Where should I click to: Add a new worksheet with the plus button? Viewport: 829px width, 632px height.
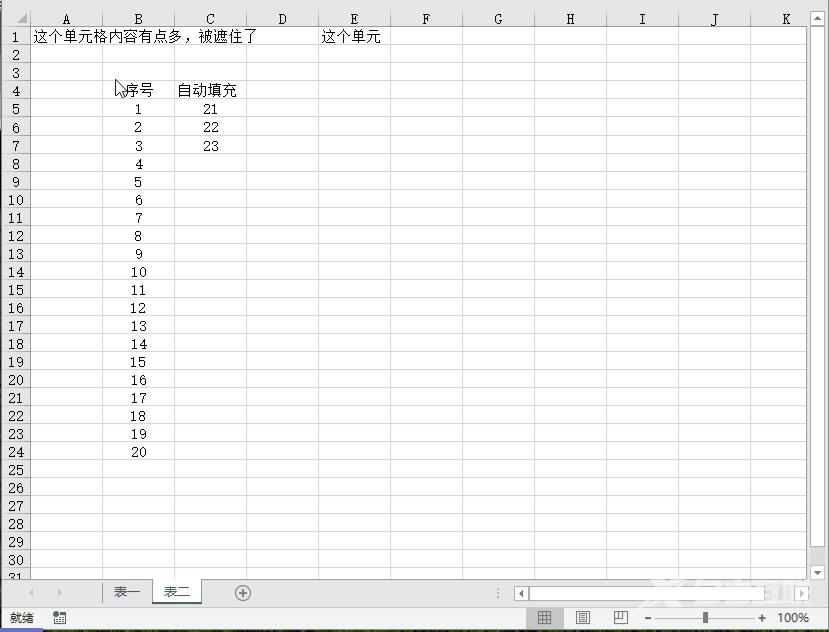click(x=242, y=592)
